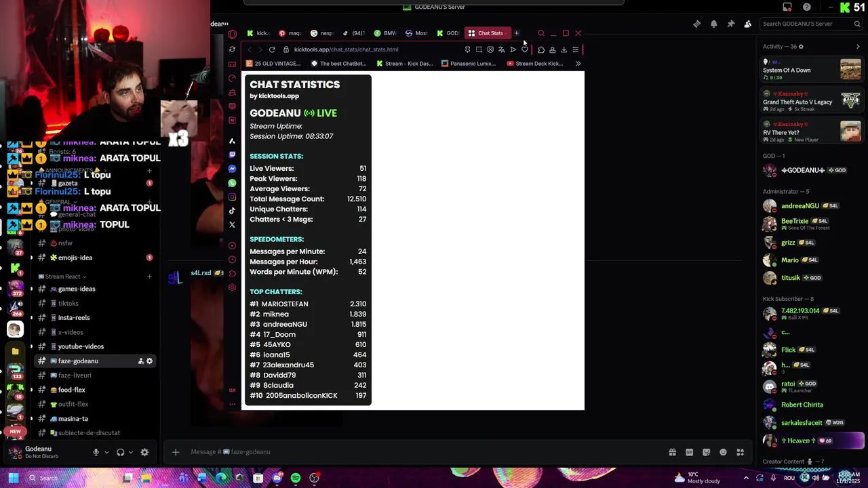Open the Opera sidebar settings gear

tap(233, 287)
